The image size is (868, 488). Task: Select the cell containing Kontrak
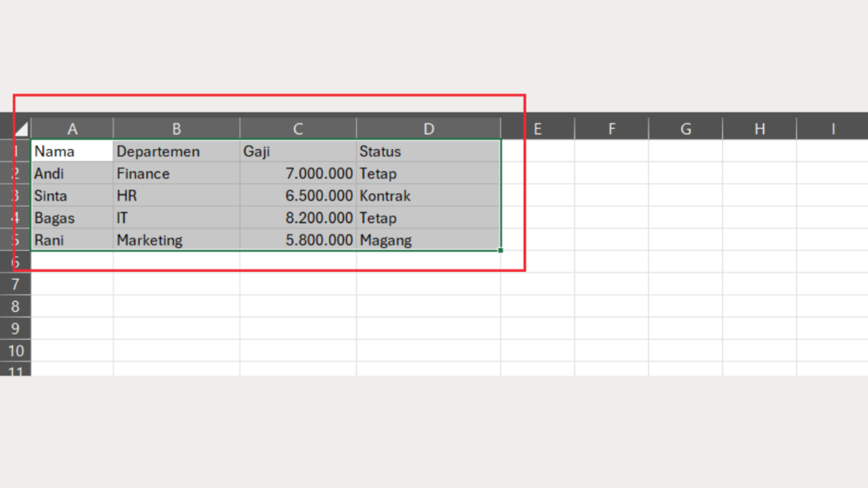(x=428, y=196)
